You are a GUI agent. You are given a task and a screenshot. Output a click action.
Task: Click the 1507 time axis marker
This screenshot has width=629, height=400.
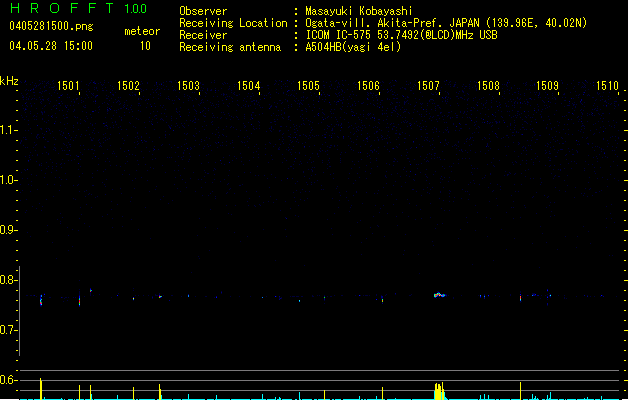coord(428,86)
